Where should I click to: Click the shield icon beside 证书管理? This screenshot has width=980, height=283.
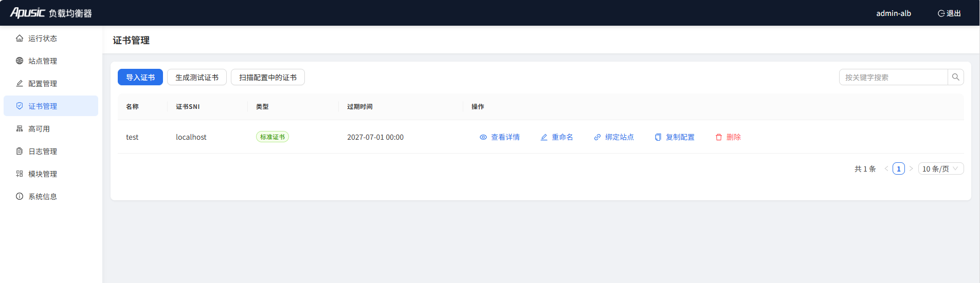(20, 106)
